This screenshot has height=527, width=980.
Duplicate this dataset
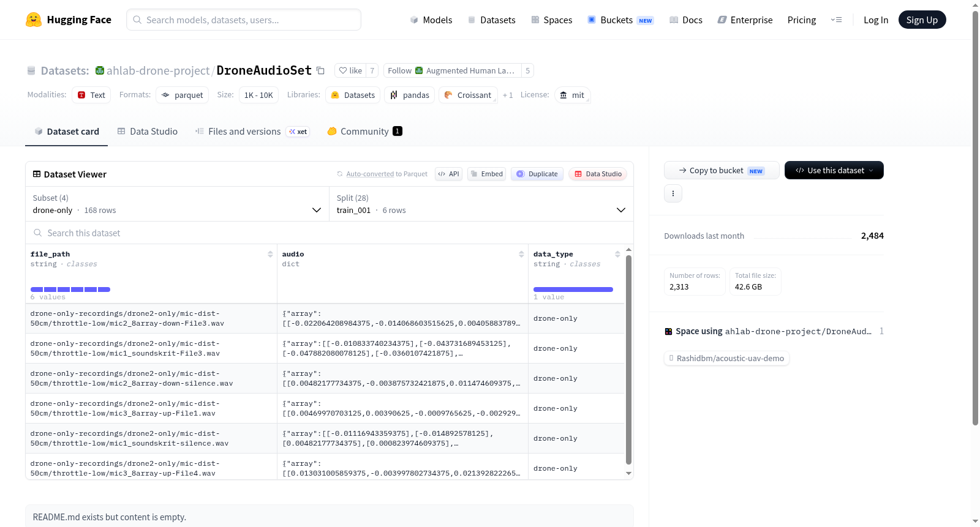[537, 174]
